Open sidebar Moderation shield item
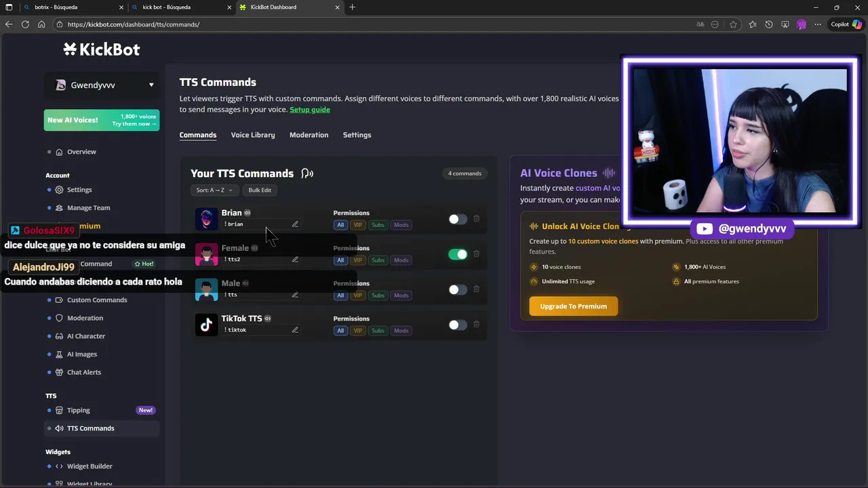Screen dimensions: 868x488 (x=85, y=318)
